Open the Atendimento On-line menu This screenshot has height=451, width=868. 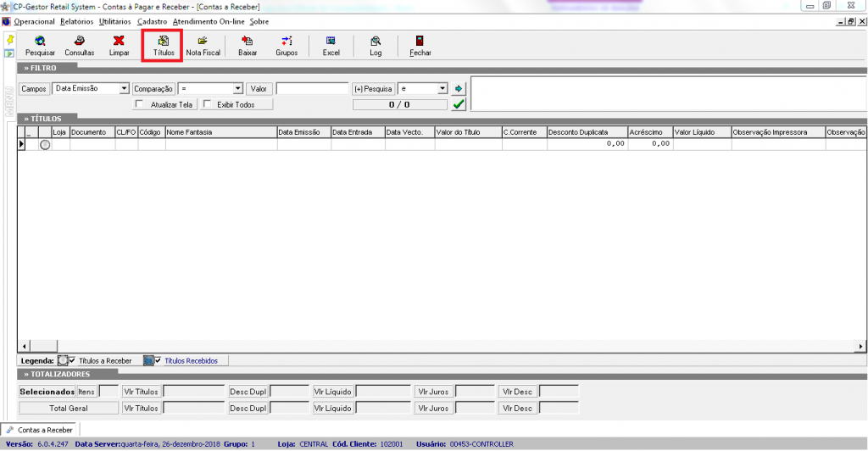coord(209,21)
